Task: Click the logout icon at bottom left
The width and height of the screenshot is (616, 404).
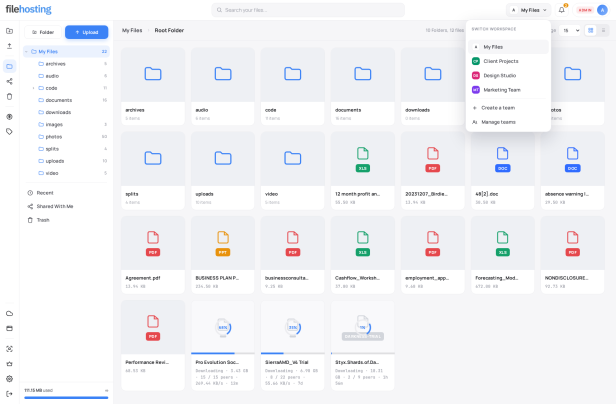Action: [9, 394]
